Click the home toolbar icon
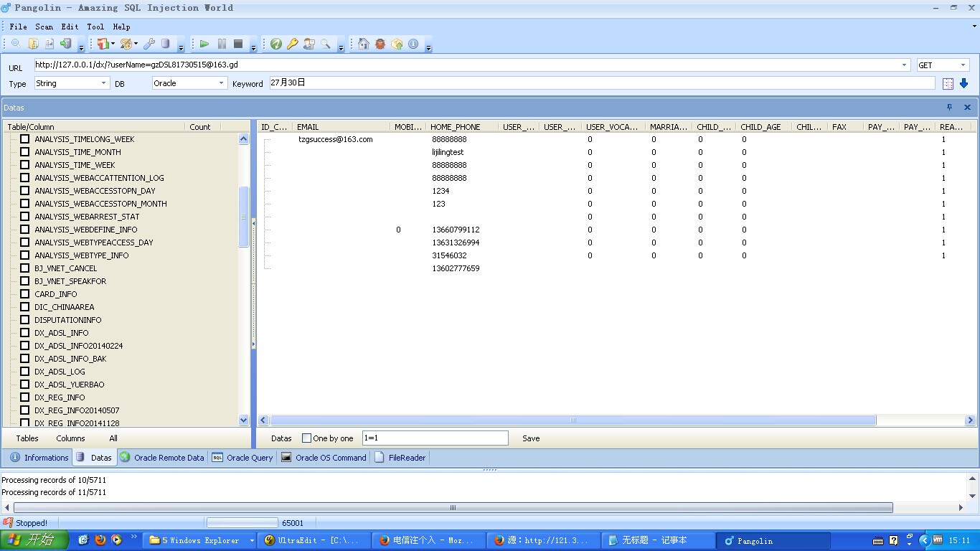980x551 pixels. [364, 44]
